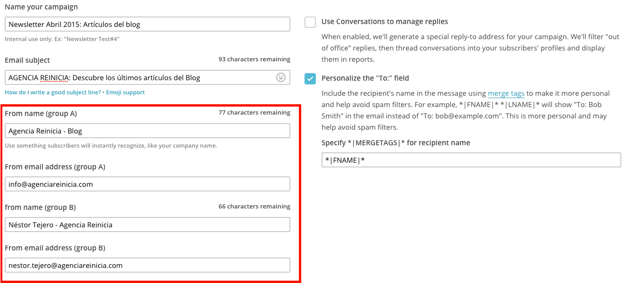
Task: Edit the Name your campaign field
Action: pos(147,24)
